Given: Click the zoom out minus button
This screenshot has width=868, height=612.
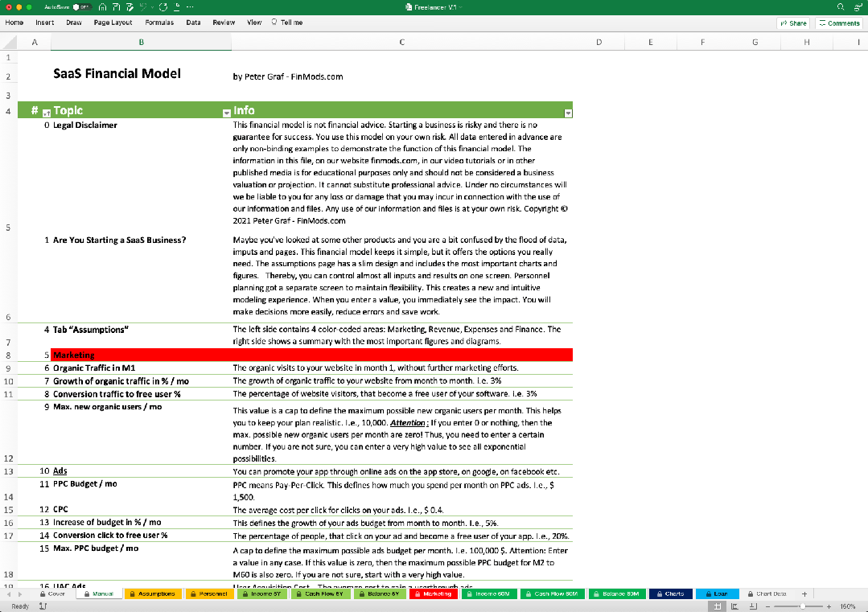Looking at the screenshot, I should 767,606.
